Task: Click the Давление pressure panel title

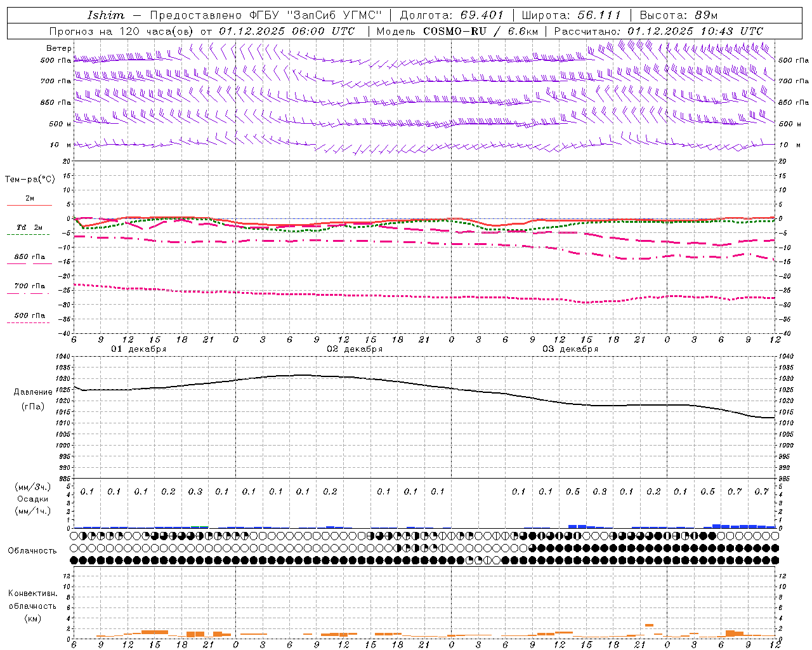Action: tap(33, 392)
